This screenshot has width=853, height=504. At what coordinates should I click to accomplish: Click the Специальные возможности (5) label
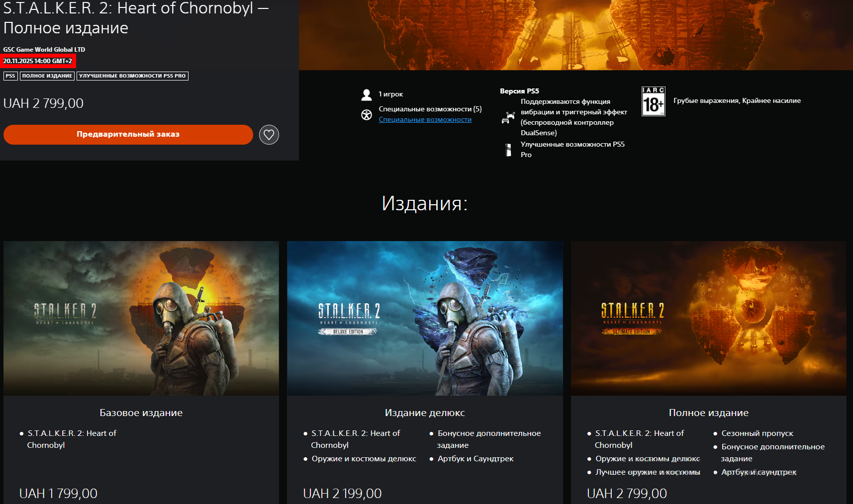coord(430,109)
